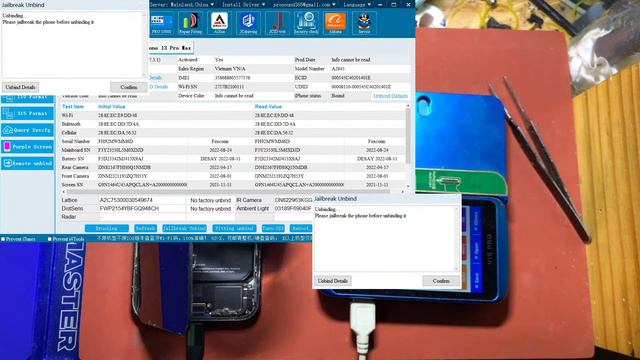Click the Jailbreak Unbind button
The width and height of the screenshot is (640, 360).
(184, 228)
